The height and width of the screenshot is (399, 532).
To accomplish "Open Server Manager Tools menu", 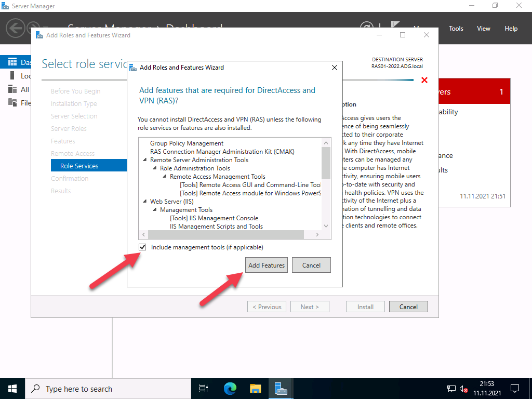I will 456,29.
